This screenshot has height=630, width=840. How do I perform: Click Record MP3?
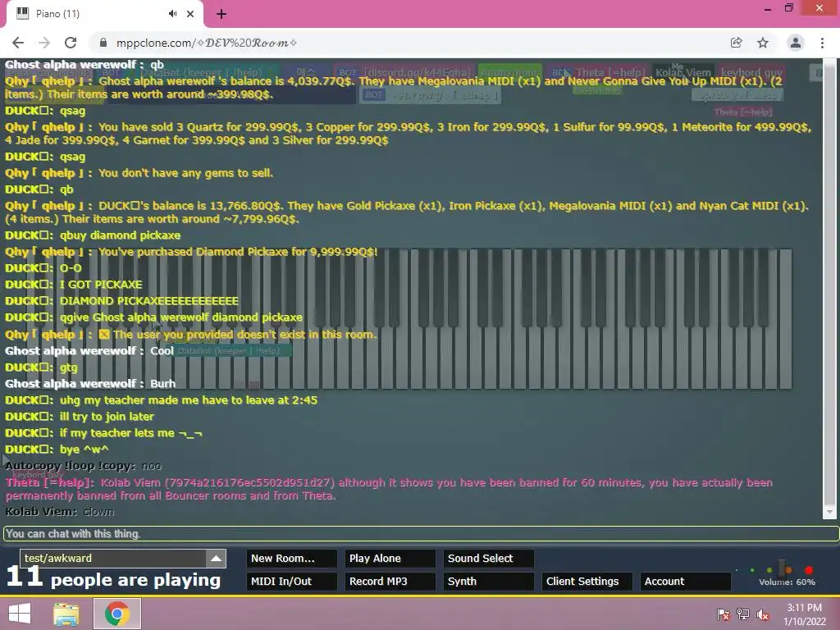click(390, 582)
